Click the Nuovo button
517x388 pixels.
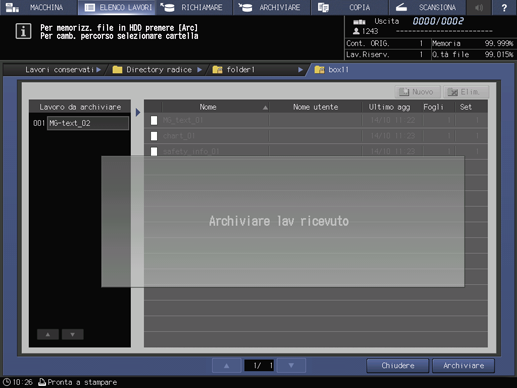point(417,92)
